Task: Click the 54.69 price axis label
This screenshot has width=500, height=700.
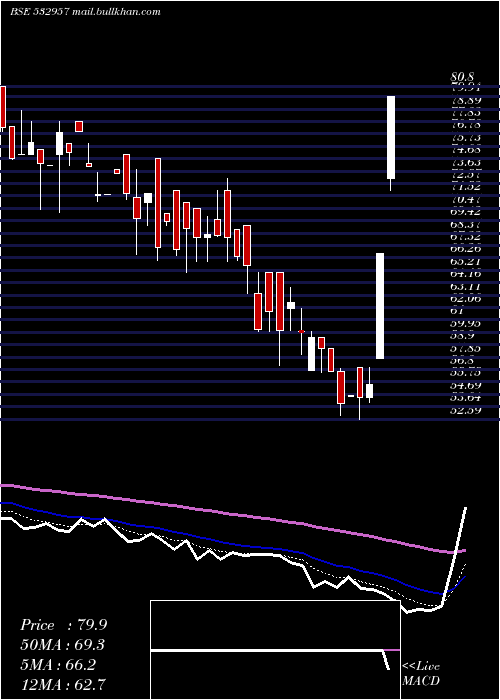Action: pyautogui.click(x=466, y=384)
